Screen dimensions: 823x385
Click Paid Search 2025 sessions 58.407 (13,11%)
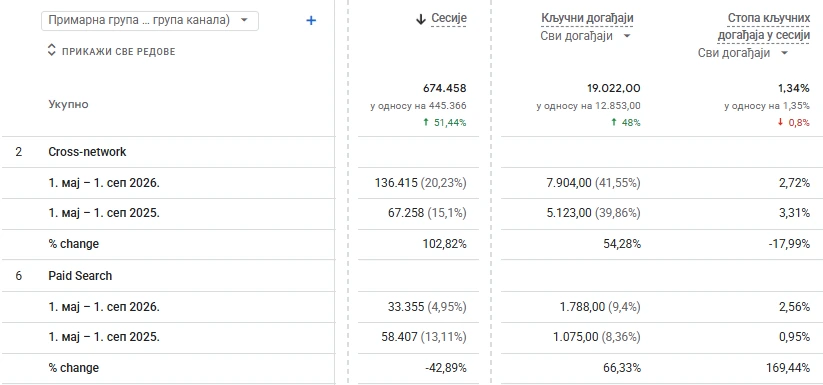point(424,337)
